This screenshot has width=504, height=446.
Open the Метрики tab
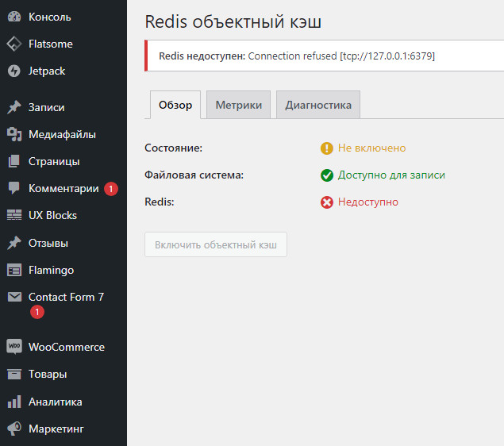(x=238, y=105)
